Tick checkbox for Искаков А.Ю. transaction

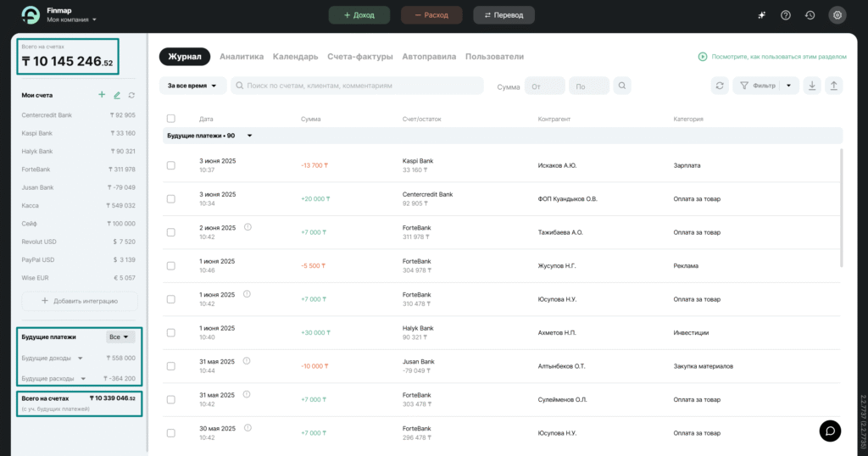coord(171,165)
